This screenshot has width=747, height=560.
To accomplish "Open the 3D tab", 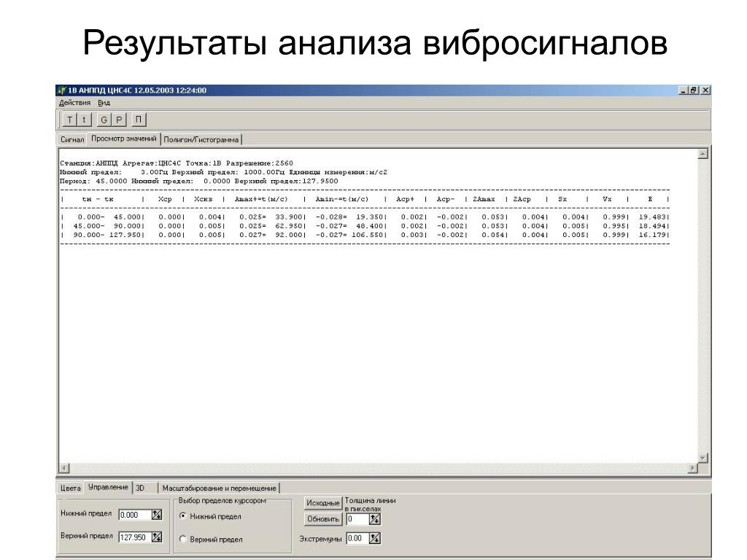I will click(x=145, y=488).
